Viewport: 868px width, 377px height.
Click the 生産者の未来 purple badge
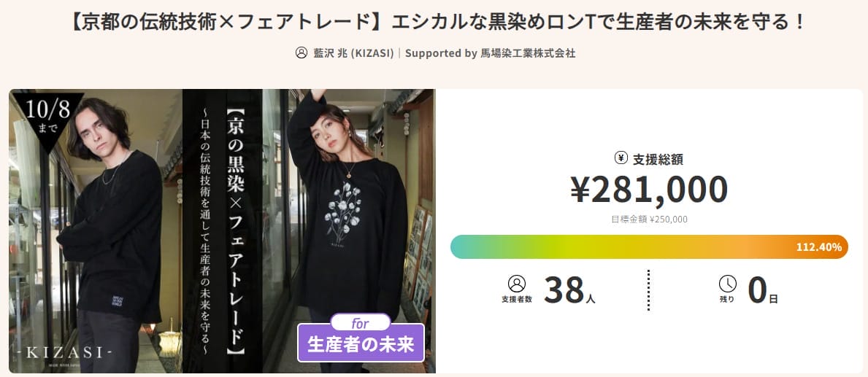coord(361,343)
